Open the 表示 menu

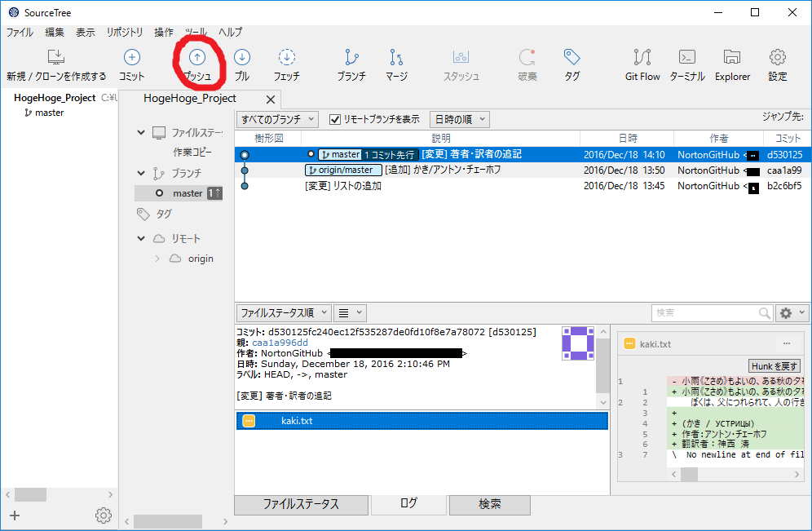pyautogui.click(x=86, y=32)
